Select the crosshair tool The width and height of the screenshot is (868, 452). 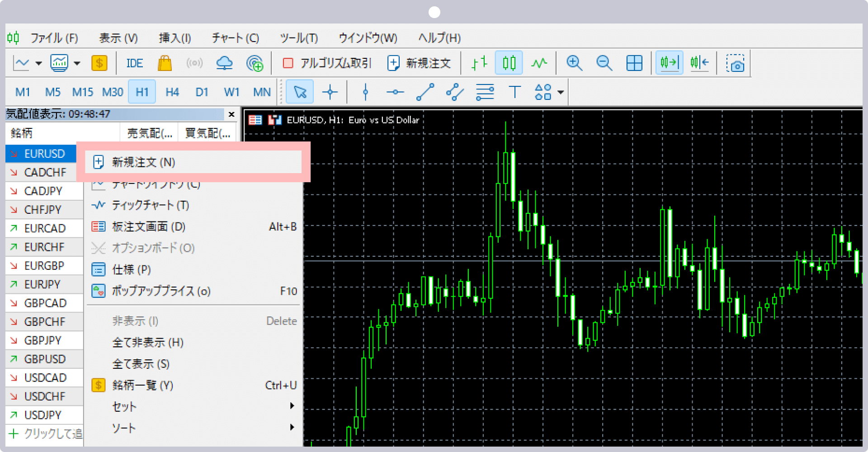[x=330, y=92]
